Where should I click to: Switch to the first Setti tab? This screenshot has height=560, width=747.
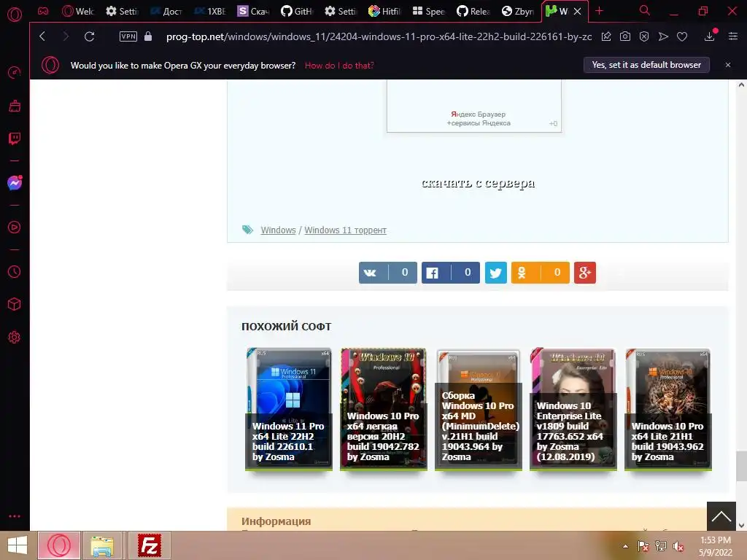coord(122,11)
